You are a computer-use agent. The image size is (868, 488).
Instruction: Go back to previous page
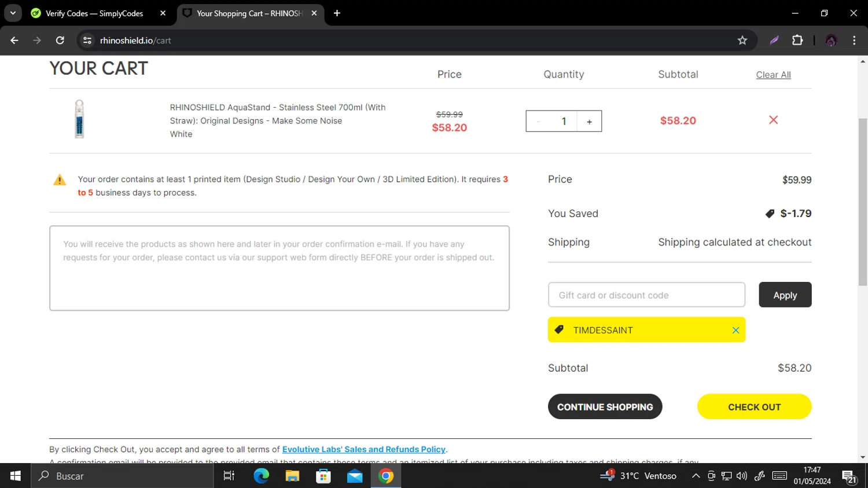(14, 41)
